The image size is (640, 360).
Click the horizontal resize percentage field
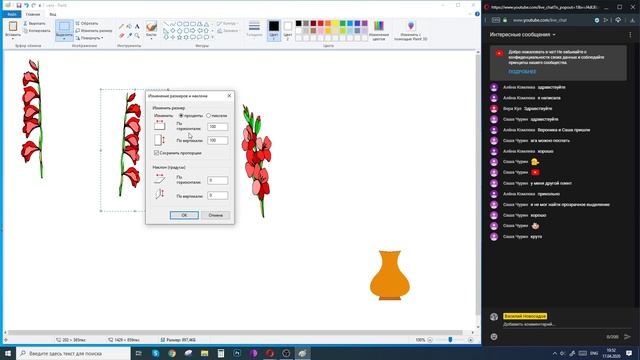218,127
